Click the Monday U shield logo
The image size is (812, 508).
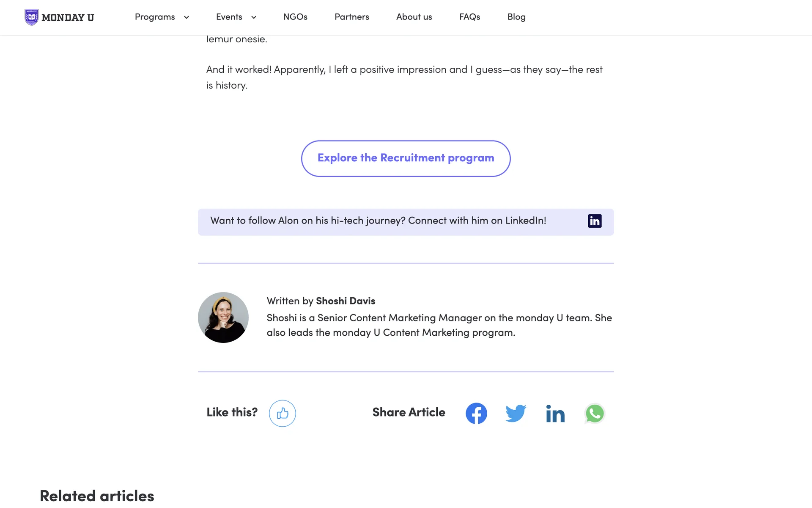click(32, 17)
